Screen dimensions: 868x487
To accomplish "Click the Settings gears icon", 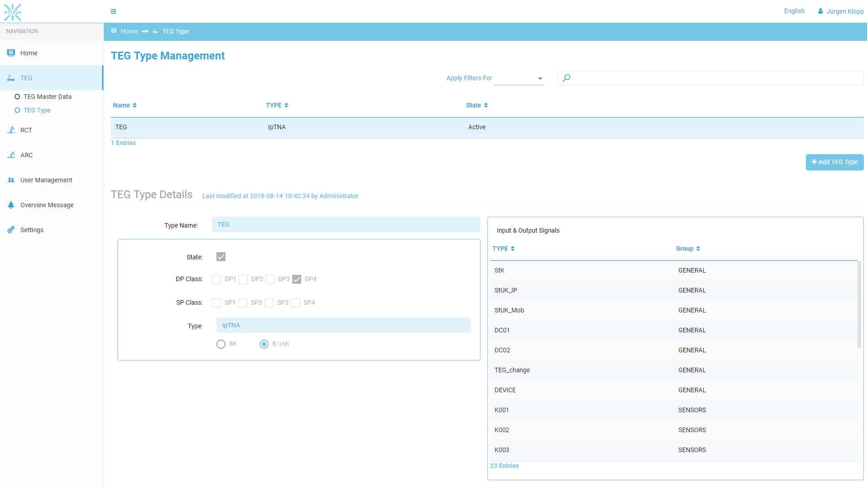I will tap(11, 230).
